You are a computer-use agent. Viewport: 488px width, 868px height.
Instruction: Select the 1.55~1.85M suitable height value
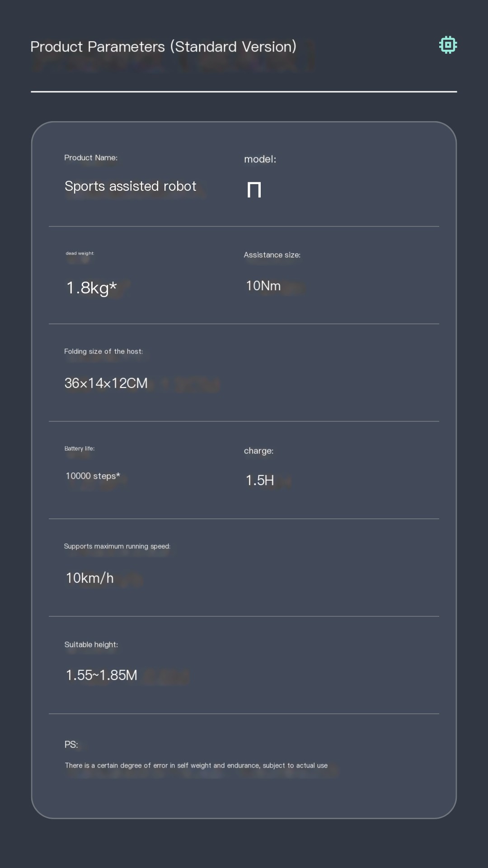[101, 675]
